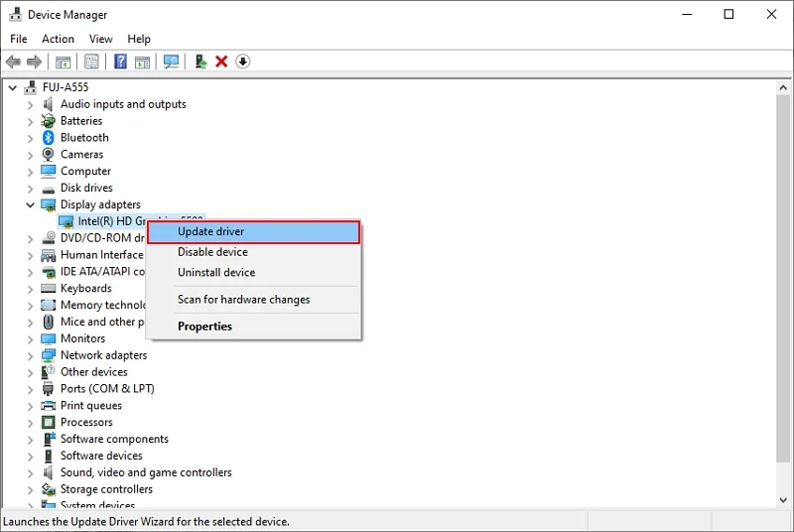Choose Update driver from context menu

pyautogui.click(x=254, y=232)
